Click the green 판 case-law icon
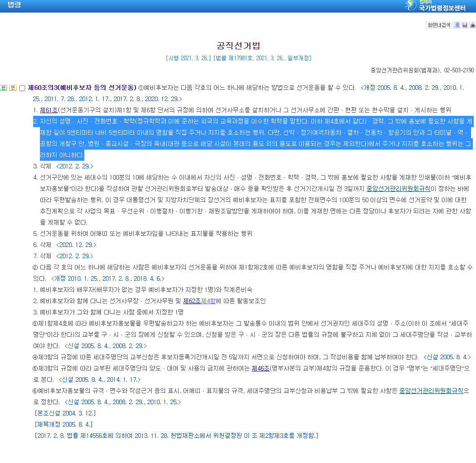476x463 pixels. (4, 88)
